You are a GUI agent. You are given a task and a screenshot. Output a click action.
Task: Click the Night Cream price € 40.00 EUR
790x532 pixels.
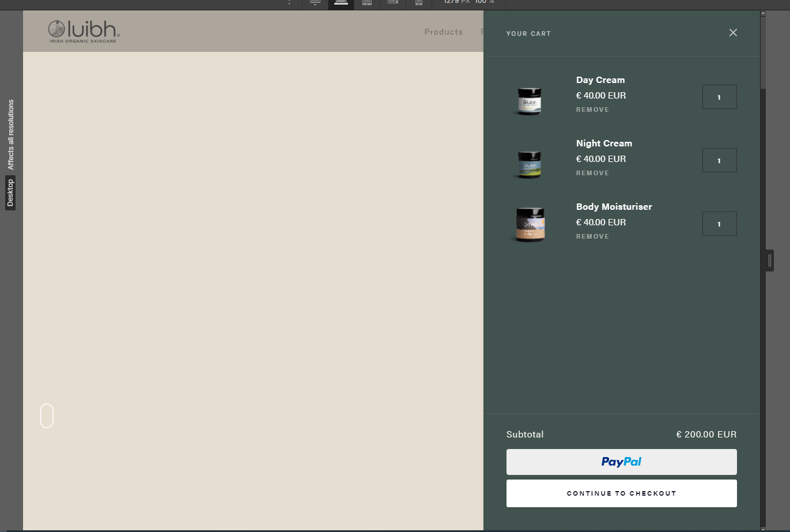pos(601,159)
